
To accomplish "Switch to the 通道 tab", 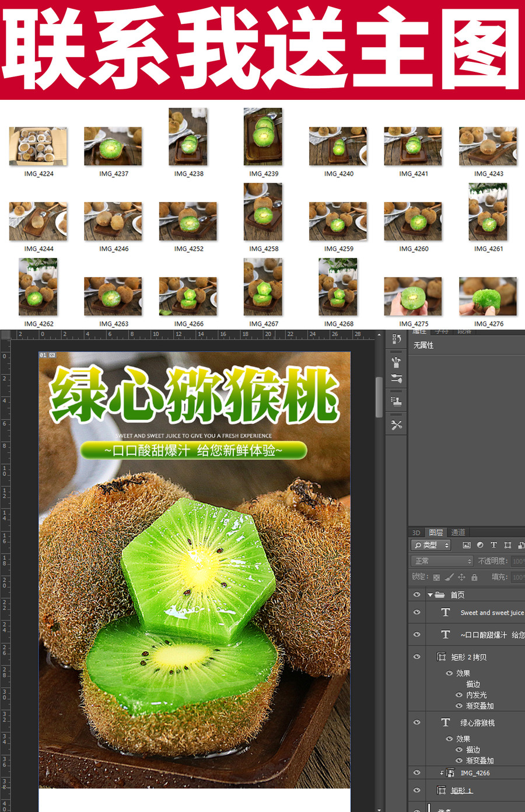I will (458, 532).
